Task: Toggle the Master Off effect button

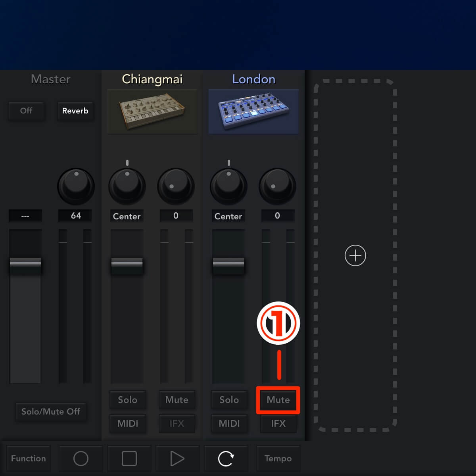Action: (x=26, y=111)
